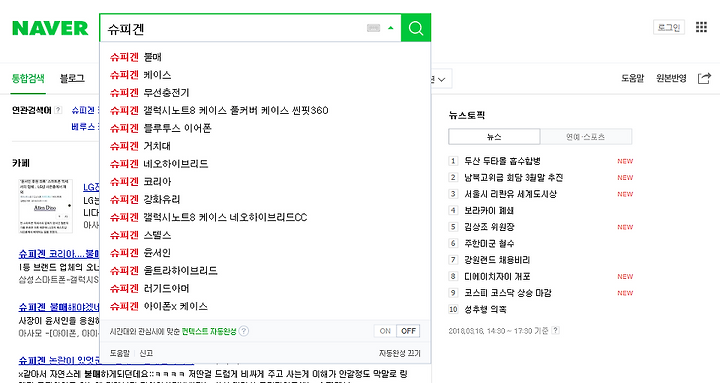The height and width of the screenshot is (383, 720).
Task: Open the apps grid menu icon
Action: [x=701, y=27]
